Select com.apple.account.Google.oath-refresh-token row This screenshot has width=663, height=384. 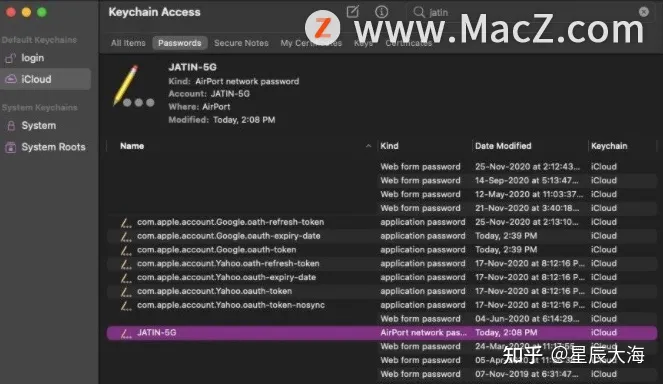click(382, 222)
